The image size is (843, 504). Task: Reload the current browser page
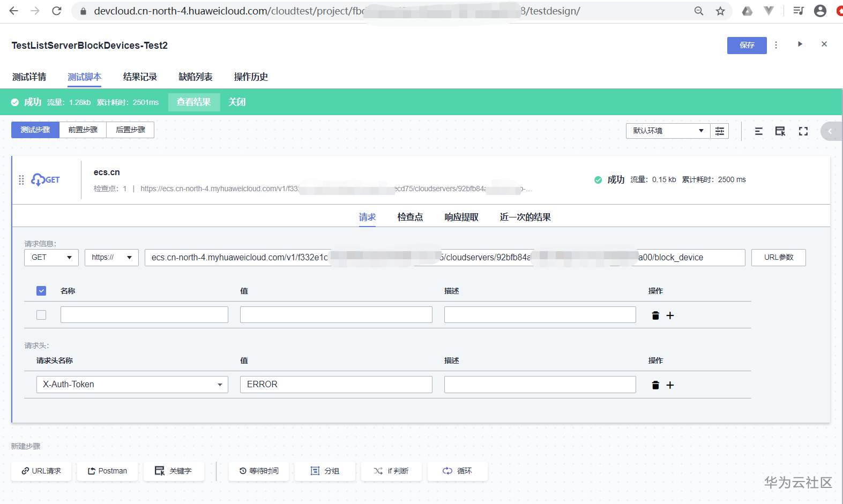coord(57,11)
